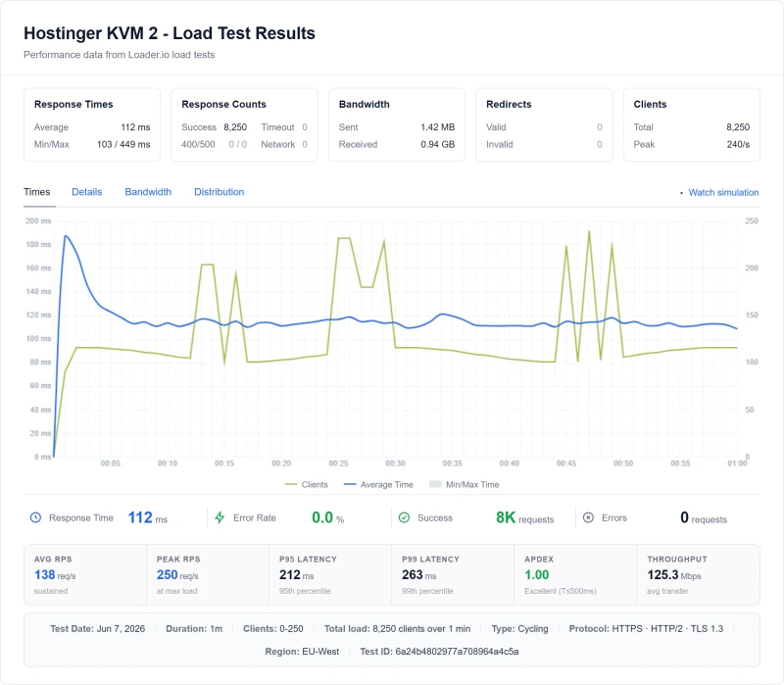Image resolution: width=784 pixels, height=685 pixels.
Task: Click the Test Date Jun 7, 2026 text
Action: pos(97,628)
